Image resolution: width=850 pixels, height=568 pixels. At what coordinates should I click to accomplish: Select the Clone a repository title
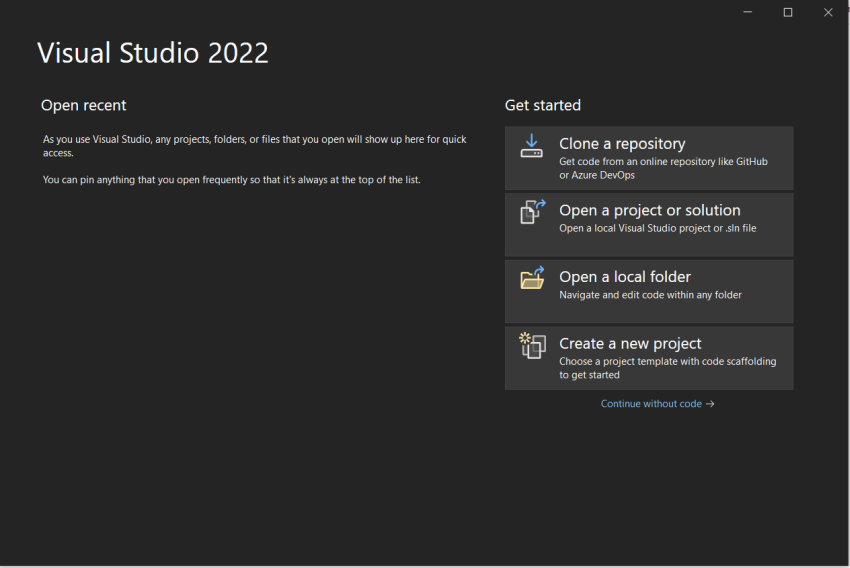point(622,144)
